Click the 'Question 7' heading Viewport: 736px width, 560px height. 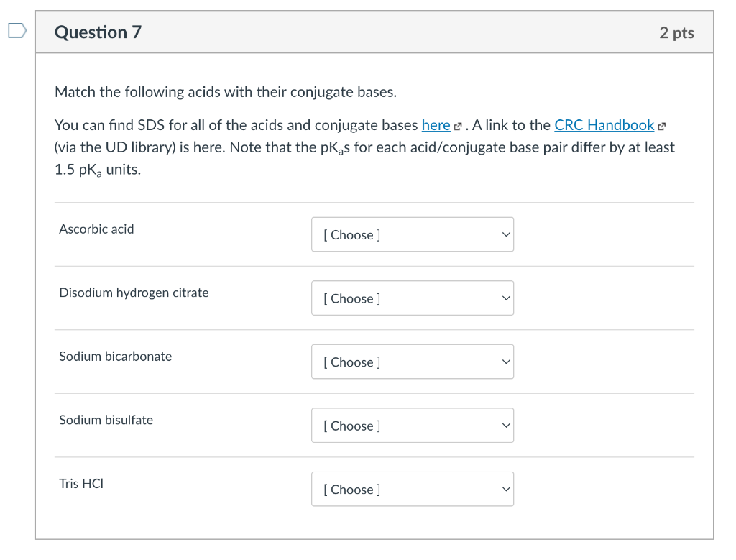[98, 32]
